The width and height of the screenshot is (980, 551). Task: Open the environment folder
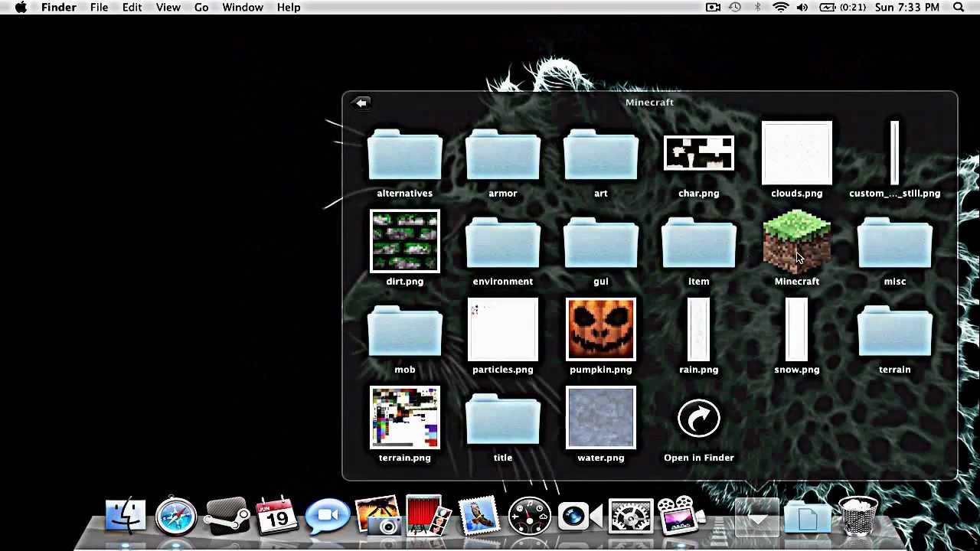(502, 243)
